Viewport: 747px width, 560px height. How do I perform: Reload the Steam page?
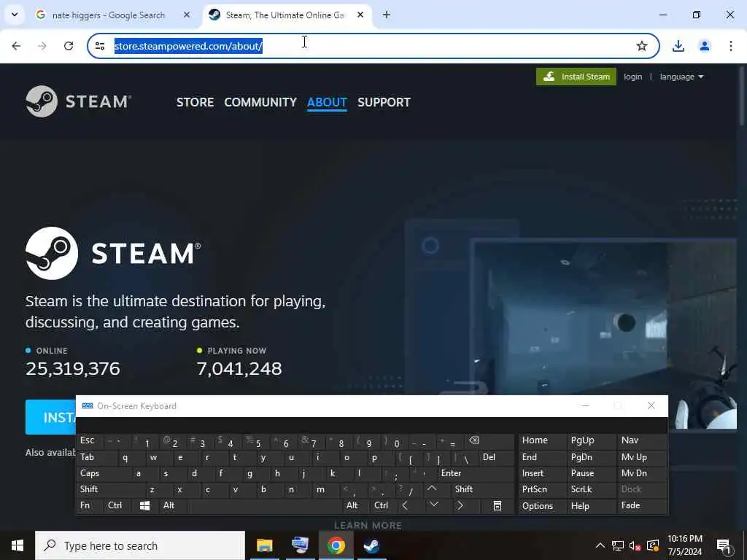coord(69,46)
